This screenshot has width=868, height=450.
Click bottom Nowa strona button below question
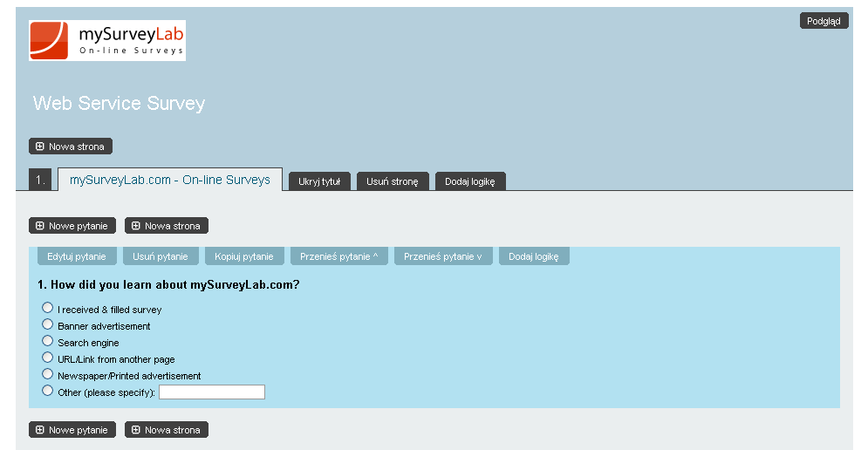[x=167, y=430]
